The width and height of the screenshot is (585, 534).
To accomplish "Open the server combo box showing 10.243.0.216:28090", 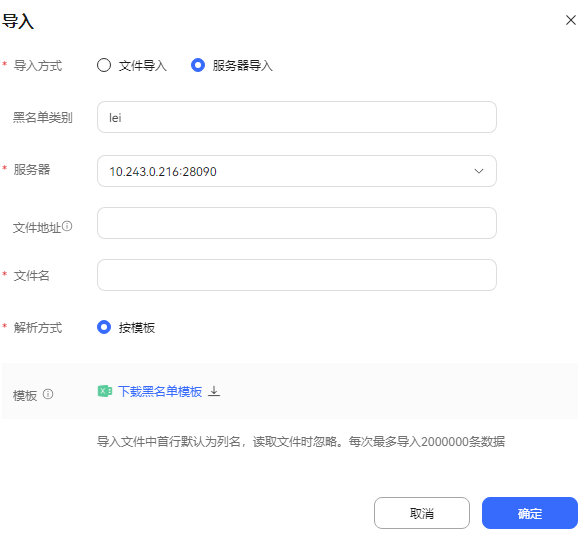I will click(297, 171).
